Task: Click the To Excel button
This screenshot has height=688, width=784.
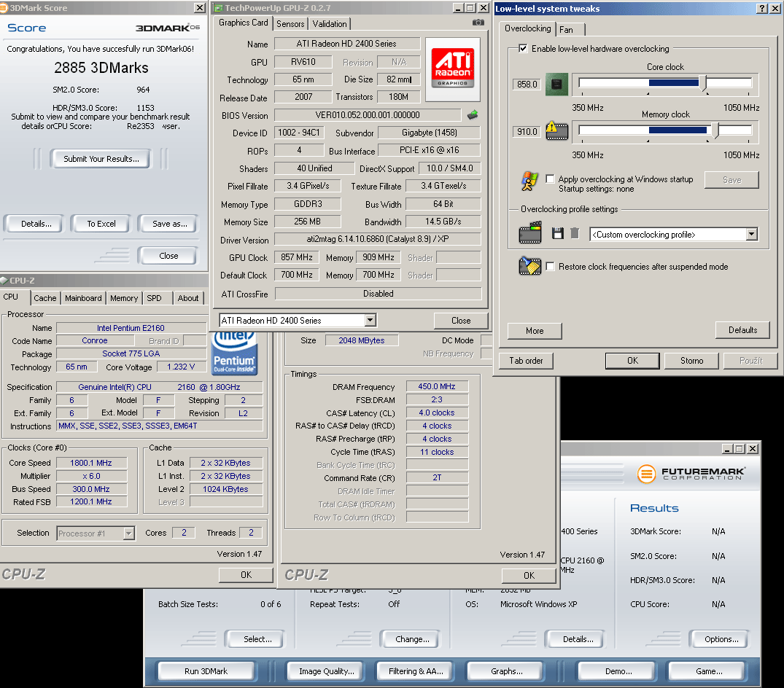Action: [101, 224]
